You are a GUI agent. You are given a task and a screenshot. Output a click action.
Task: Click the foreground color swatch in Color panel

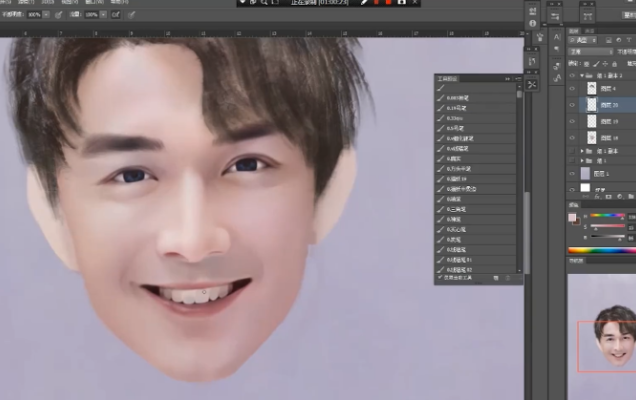pos(572,216)
